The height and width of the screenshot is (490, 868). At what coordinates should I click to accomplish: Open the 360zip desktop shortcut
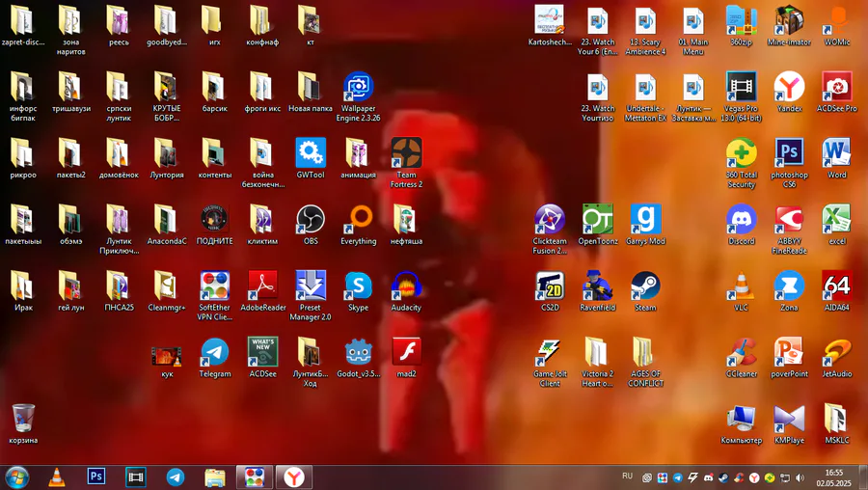tap(742, 20)
